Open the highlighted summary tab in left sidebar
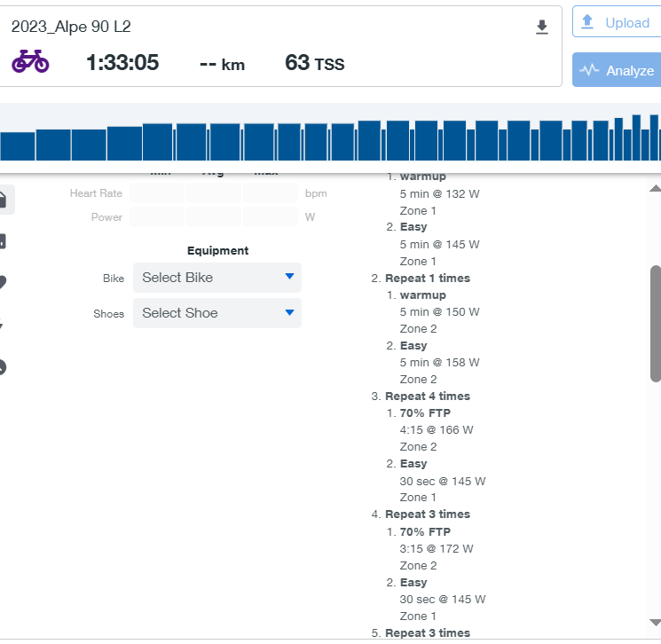The image size is (661, 644). point(4,200)
